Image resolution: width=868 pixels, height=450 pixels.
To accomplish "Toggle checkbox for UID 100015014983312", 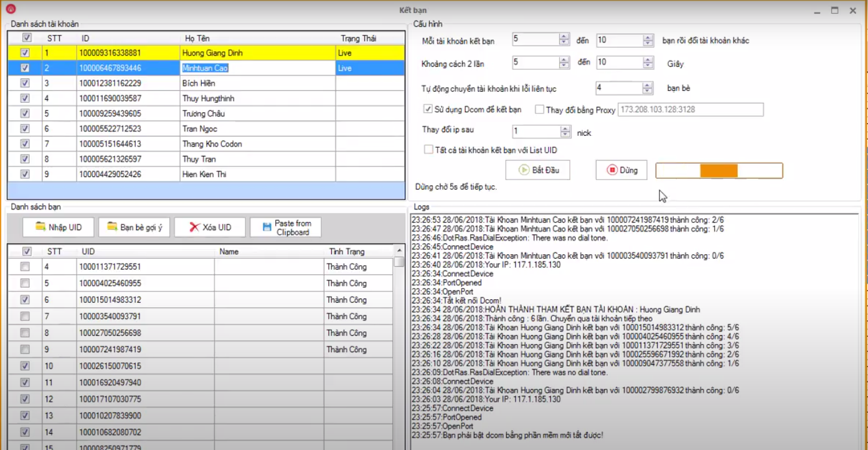I will coord(25,300).
